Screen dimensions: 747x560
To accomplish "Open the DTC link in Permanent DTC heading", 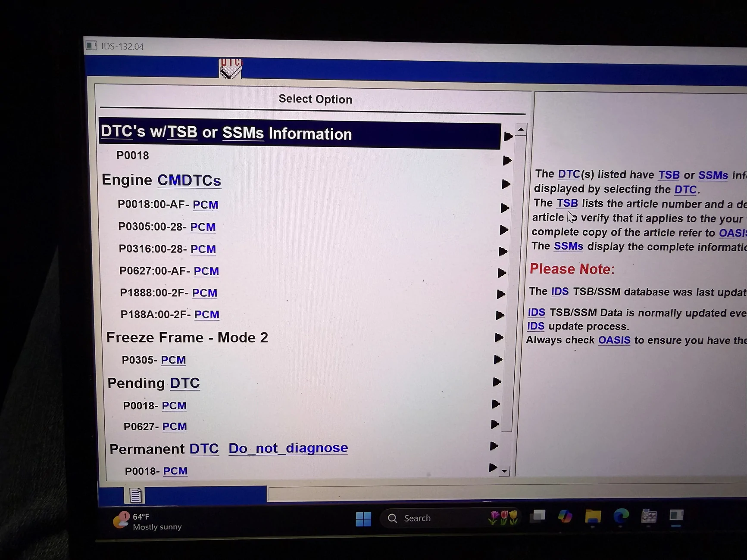I will [x=204, y=449].
